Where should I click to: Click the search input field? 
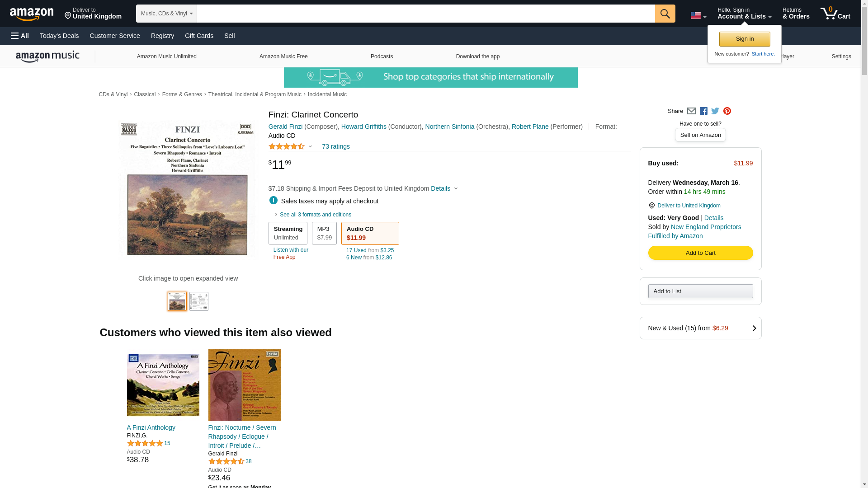coord(425,14)
